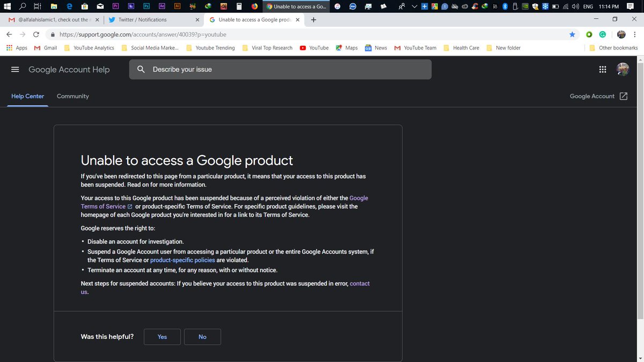Screen dimensions: 644x362
Task: Answer Yes to Was this helpful
Action: (x=162, y=337)
